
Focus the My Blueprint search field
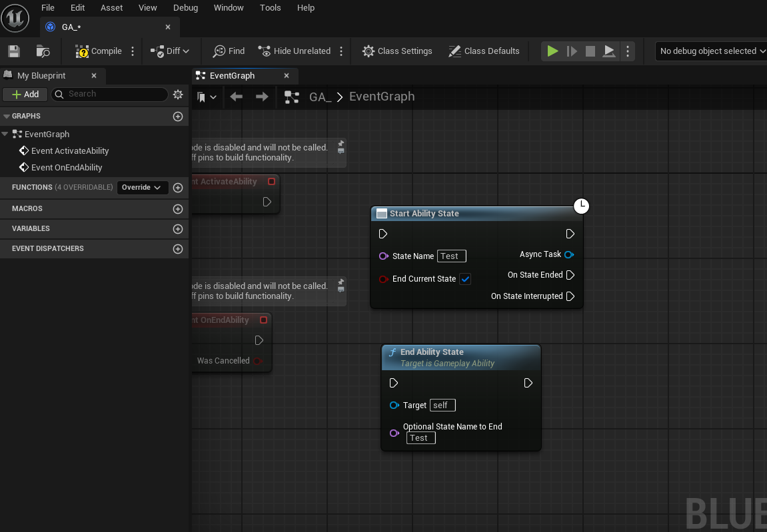coord(109,94)
